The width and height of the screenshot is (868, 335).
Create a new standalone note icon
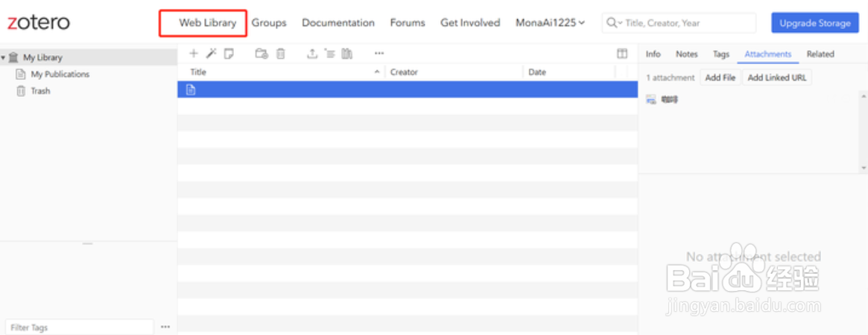click(229, 54)
